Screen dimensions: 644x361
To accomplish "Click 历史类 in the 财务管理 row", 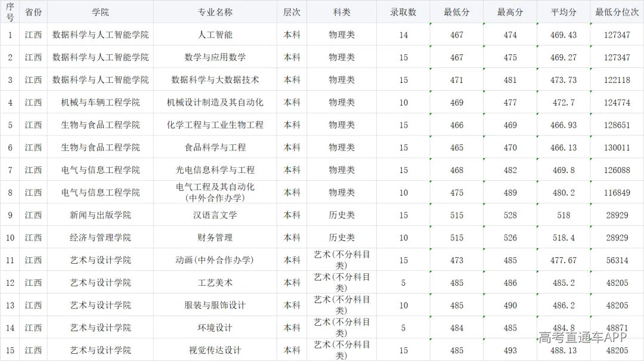I will [342, 237].
